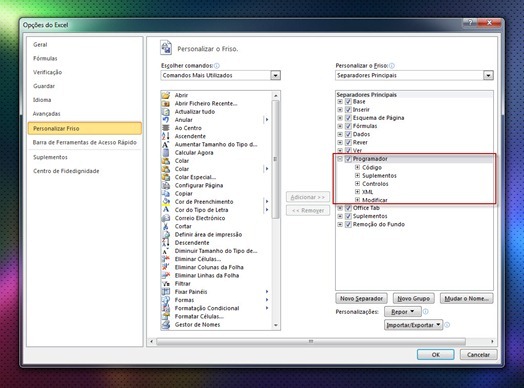Click the Cor de Preenchimento icon

[166, 202]
